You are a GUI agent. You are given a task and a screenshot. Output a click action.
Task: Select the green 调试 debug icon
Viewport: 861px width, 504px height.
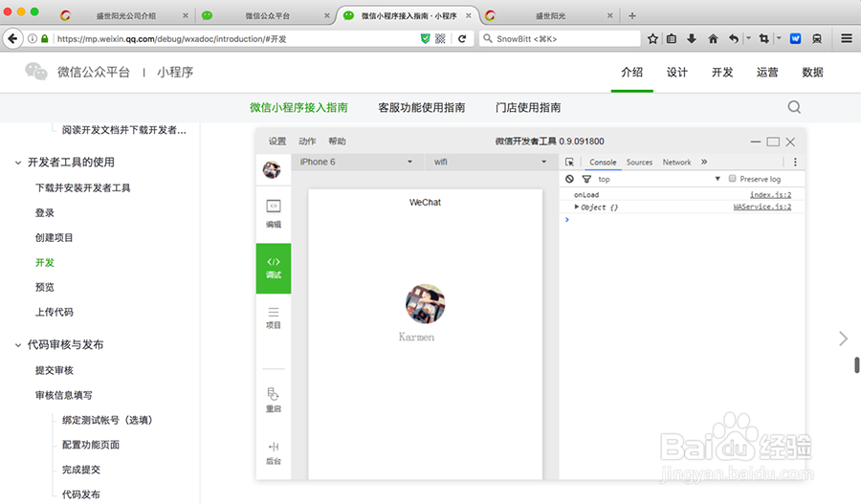pos(274,268)
